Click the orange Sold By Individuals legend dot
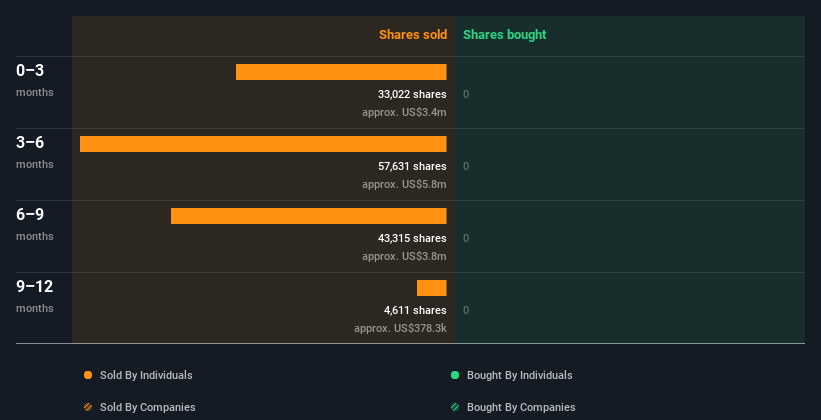Image resolution: width=821 pixels, height=420 pixels. (x=88, y=375)
